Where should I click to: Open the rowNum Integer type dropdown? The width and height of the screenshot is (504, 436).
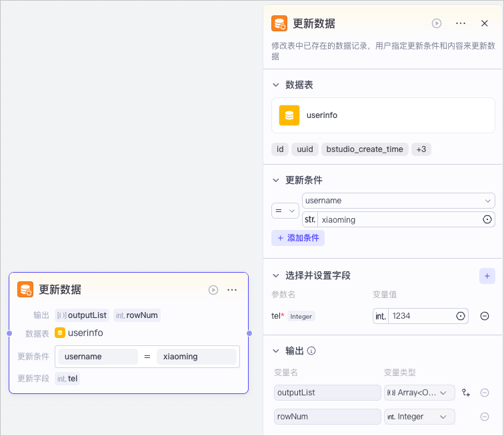click(419, 417)
